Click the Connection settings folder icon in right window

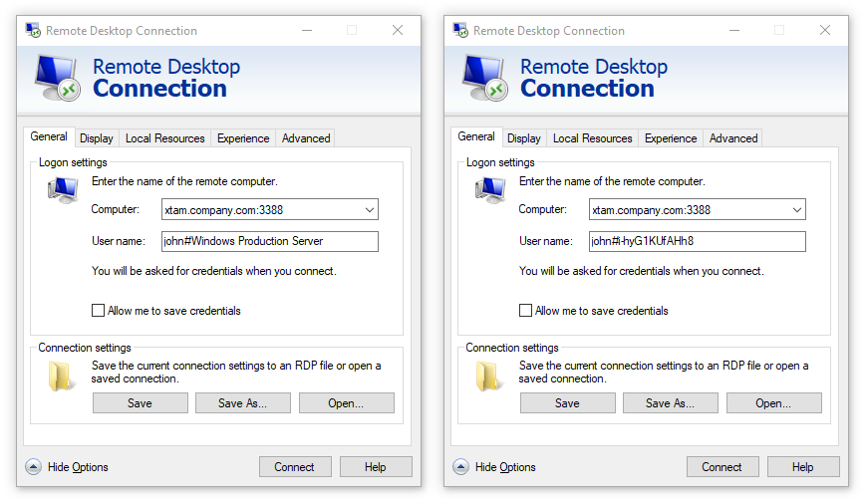489,376
